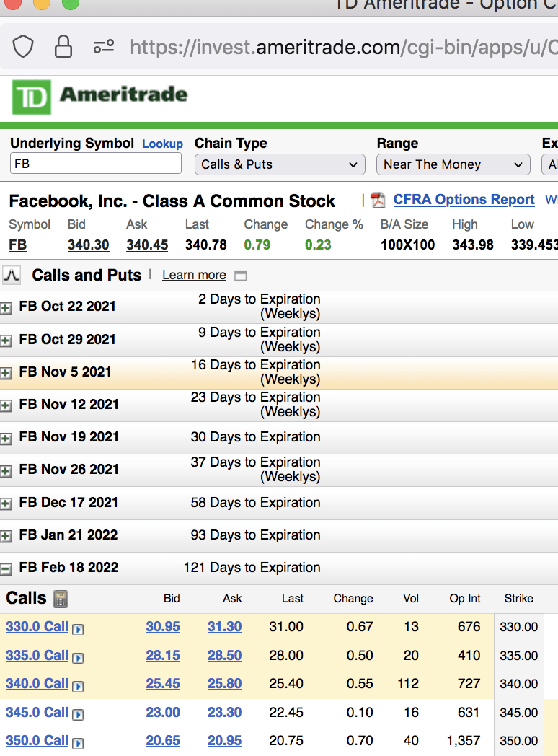
Task: Click the chart icon beside Calls and Puts
Action: point(12,275)
